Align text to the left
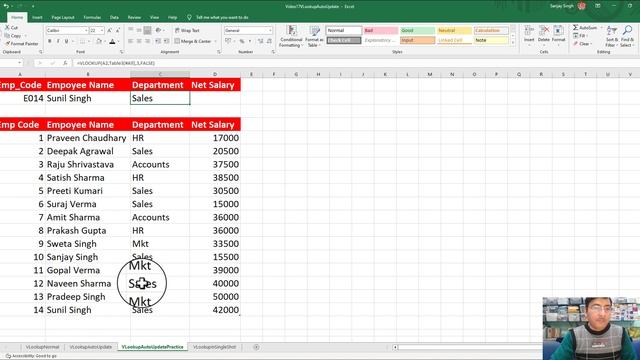 [x=131, y=41]
